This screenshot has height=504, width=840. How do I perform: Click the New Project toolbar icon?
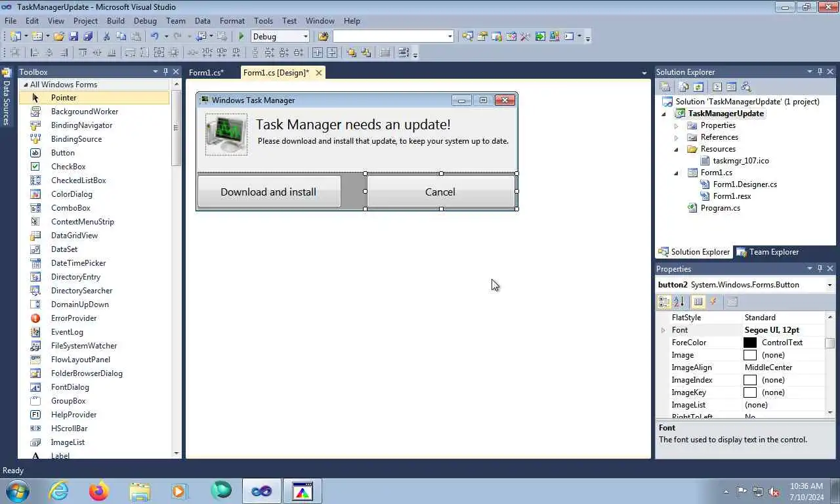(15, 37)
